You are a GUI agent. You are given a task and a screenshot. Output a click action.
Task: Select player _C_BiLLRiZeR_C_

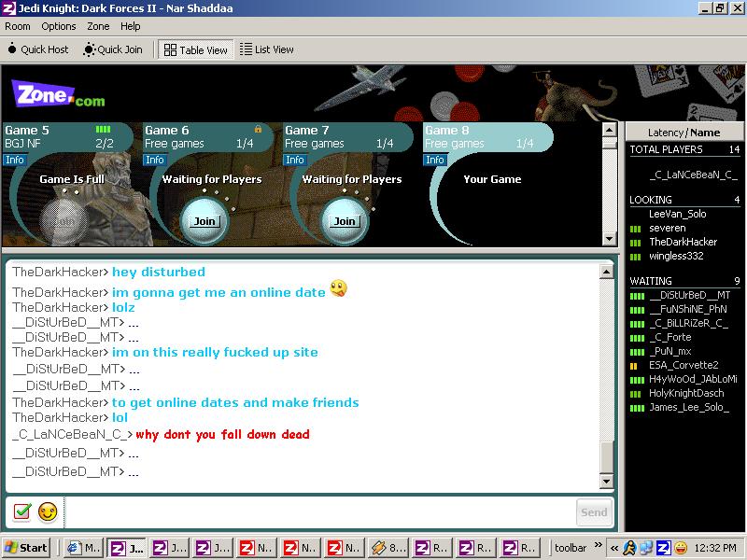click(689, 323)
